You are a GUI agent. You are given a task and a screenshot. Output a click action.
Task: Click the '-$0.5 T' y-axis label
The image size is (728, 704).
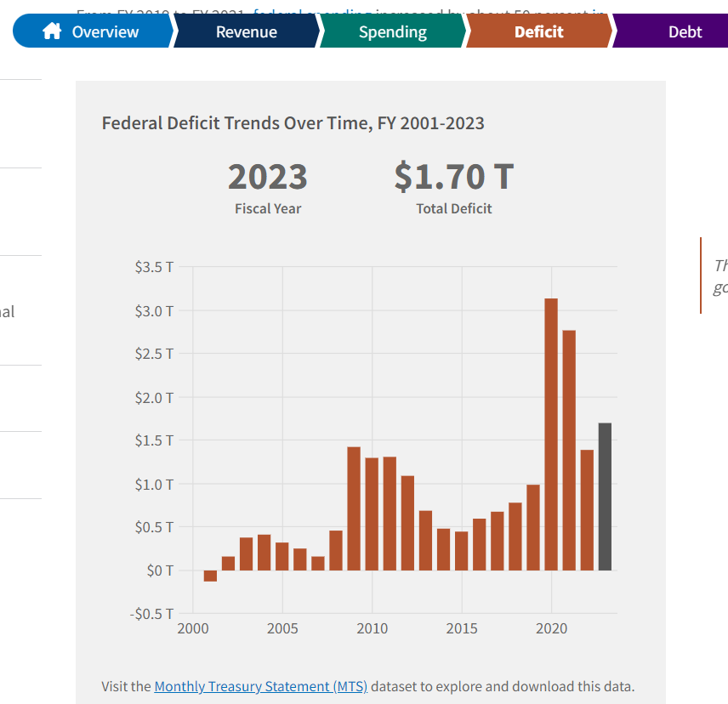pos(152,614)
